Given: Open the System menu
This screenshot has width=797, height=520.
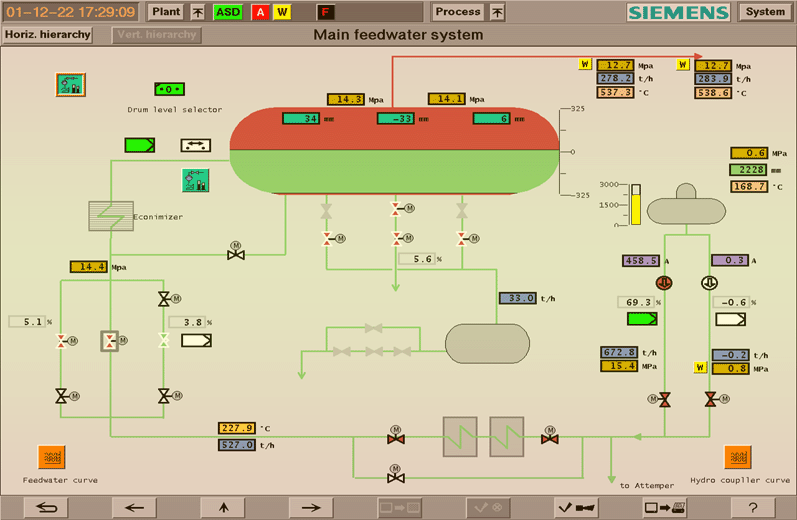Looking at the screenshot, I should point(765,12).
